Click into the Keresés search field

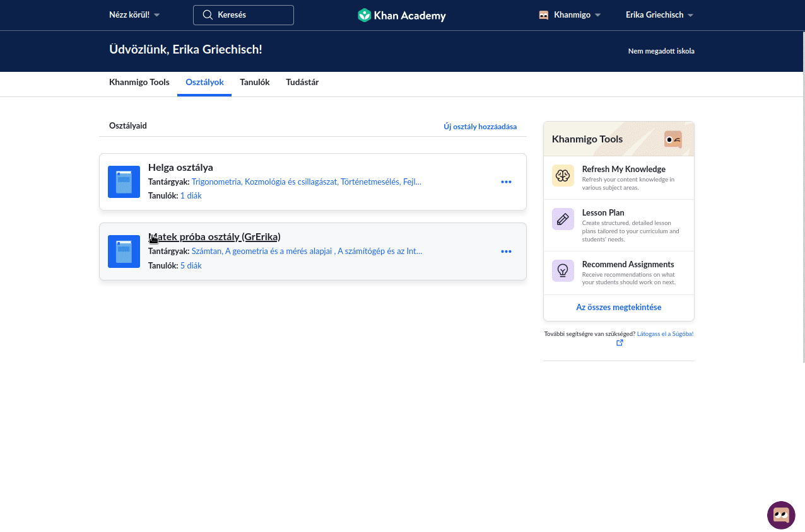click(244, 15)
